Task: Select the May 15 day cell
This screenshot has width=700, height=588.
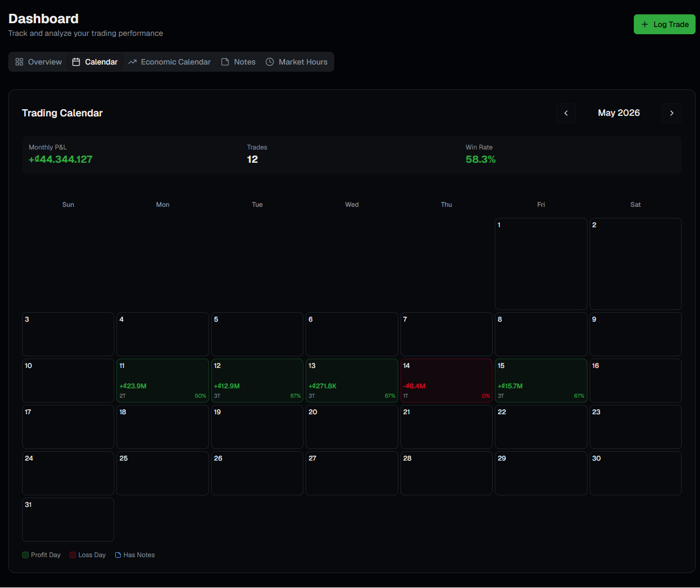Action: (x=541, y=381)
